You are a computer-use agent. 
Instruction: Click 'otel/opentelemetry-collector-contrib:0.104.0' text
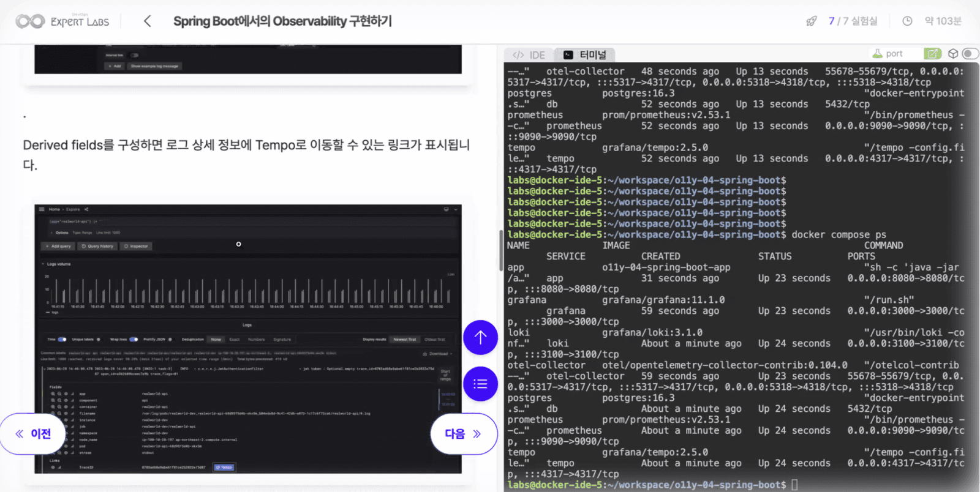tap(725, 365)
